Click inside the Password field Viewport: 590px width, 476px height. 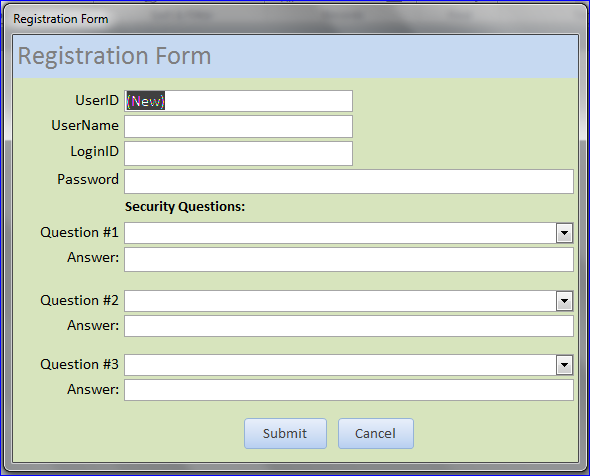349,181
